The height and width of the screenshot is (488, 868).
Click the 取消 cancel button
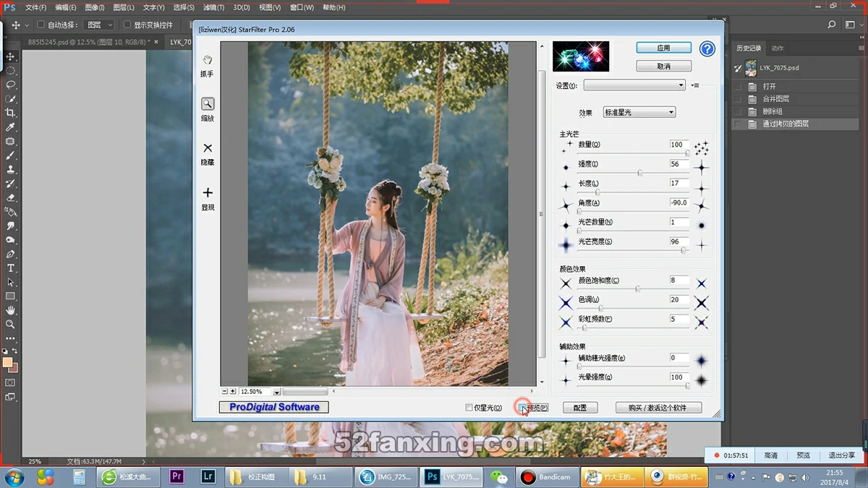coord(663,66)
